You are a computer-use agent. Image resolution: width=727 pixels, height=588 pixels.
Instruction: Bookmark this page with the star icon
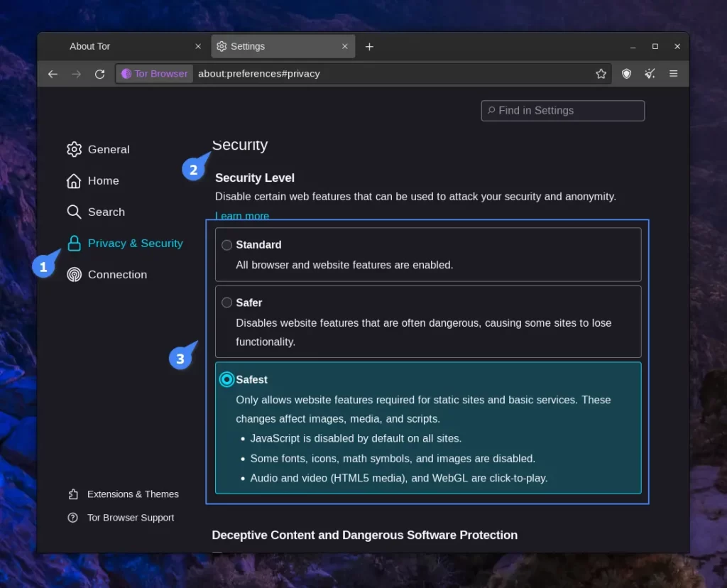601,74
